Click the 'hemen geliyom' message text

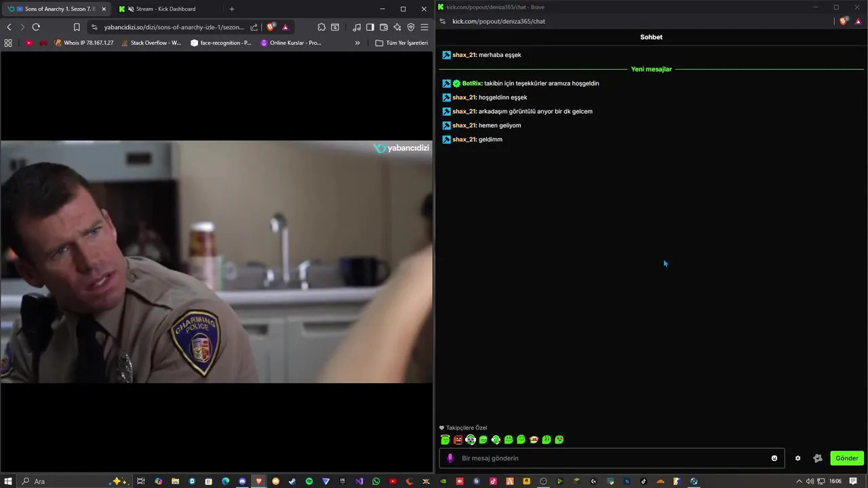500,125
